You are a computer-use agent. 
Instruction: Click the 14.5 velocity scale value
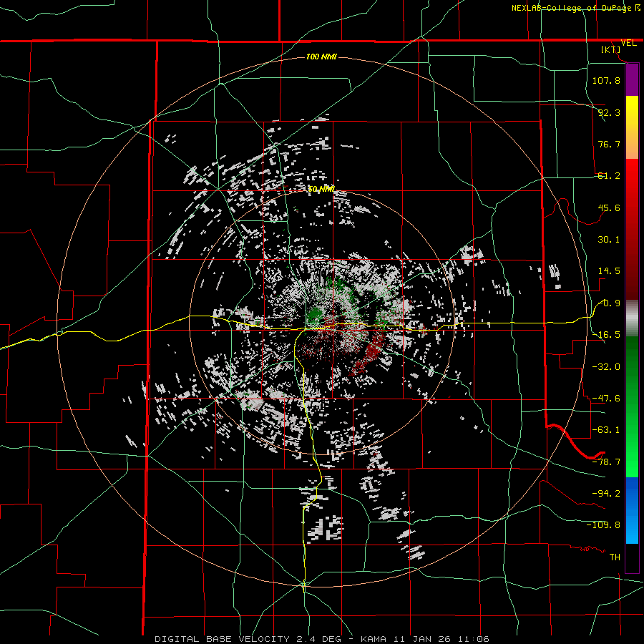click(x=609, y=271)
